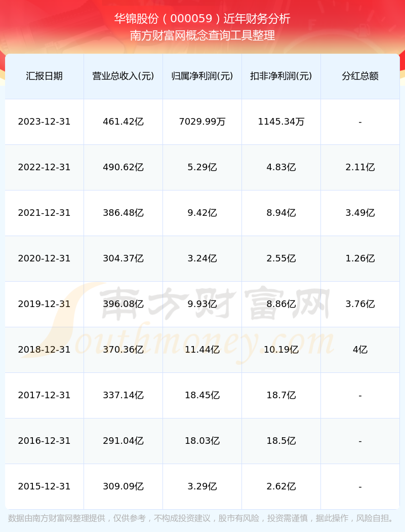Select revenue value 396.08亿
Viewport: 405px width, 532px height.
(124, 304)
